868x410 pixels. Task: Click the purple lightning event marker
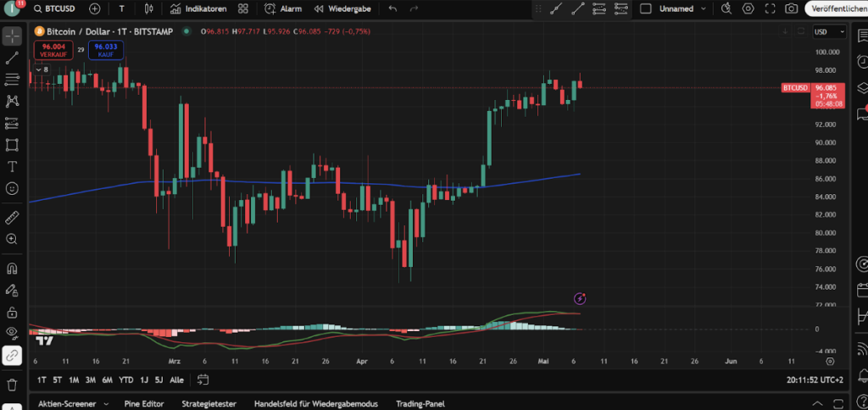click(x=580, y=299)
